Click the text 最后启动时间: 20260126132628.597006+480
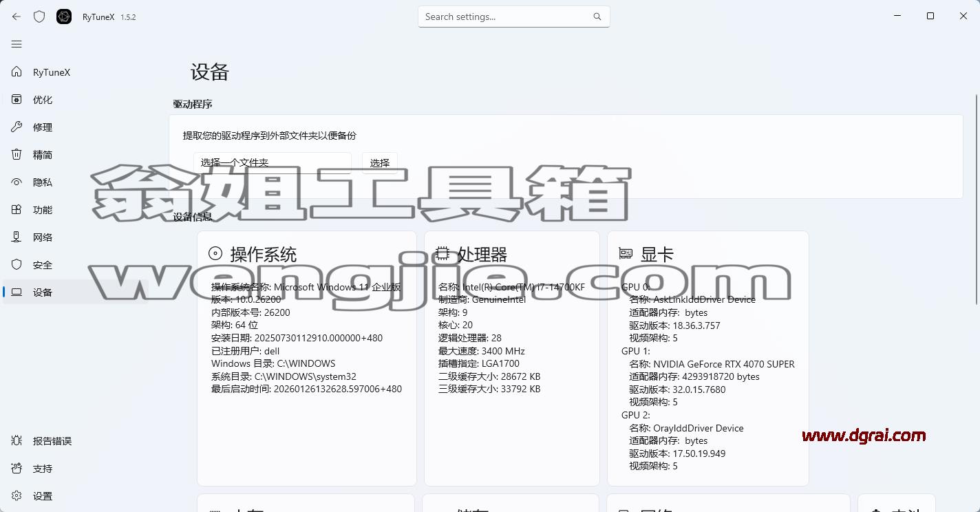Screen dimensions: 980x512 click(x=306, y=389)
